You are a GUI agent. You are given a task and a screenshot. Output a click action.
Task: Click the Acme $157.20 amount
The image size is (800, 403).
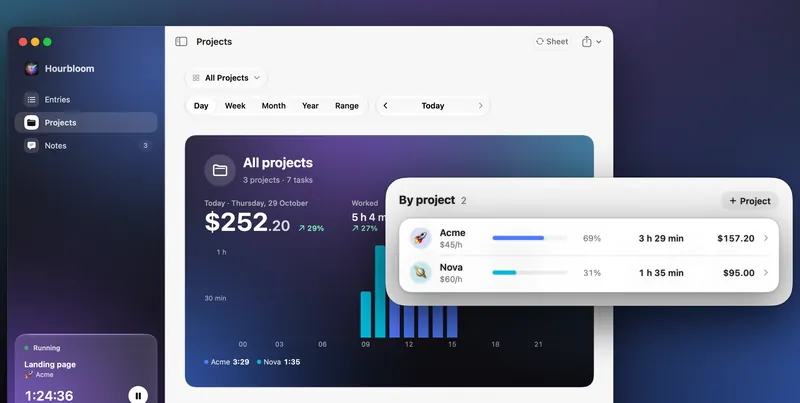coord(736,238)
